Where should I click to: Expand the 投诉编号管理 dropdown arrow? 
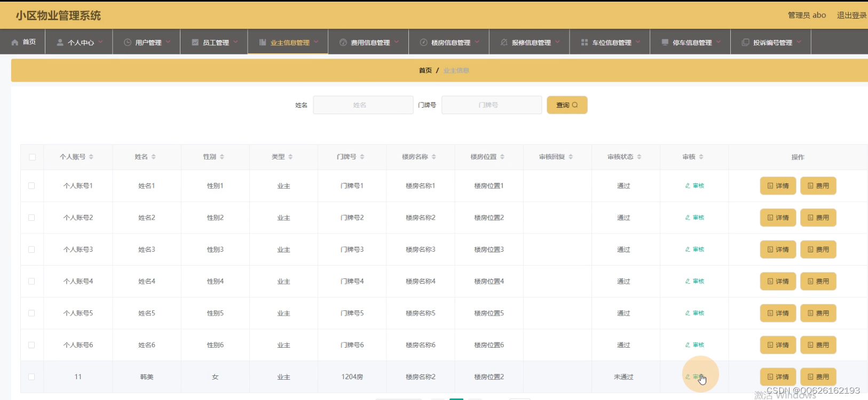pyautogui.click(x=799, y=42)
